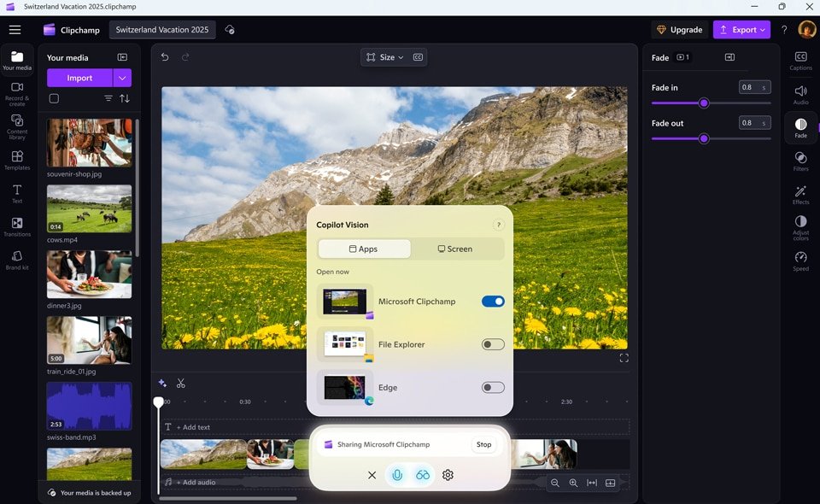Viewport: 820px width, 504px height.
Task: Open the Fade tab in the right sidebar
Action: [800, 128]
